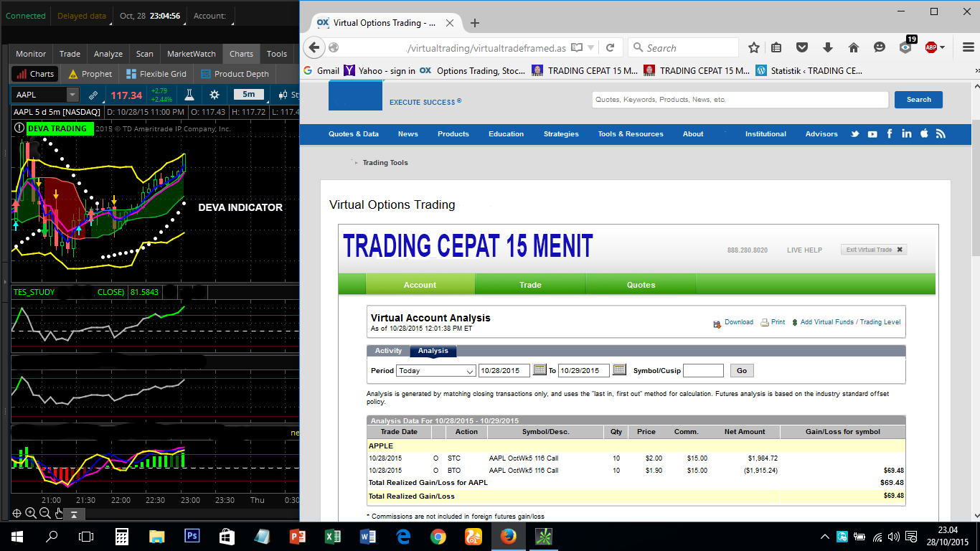Open Prophet in thinkorswim
The height and width of the screenshot is (551, 980).
pos(90,74)
